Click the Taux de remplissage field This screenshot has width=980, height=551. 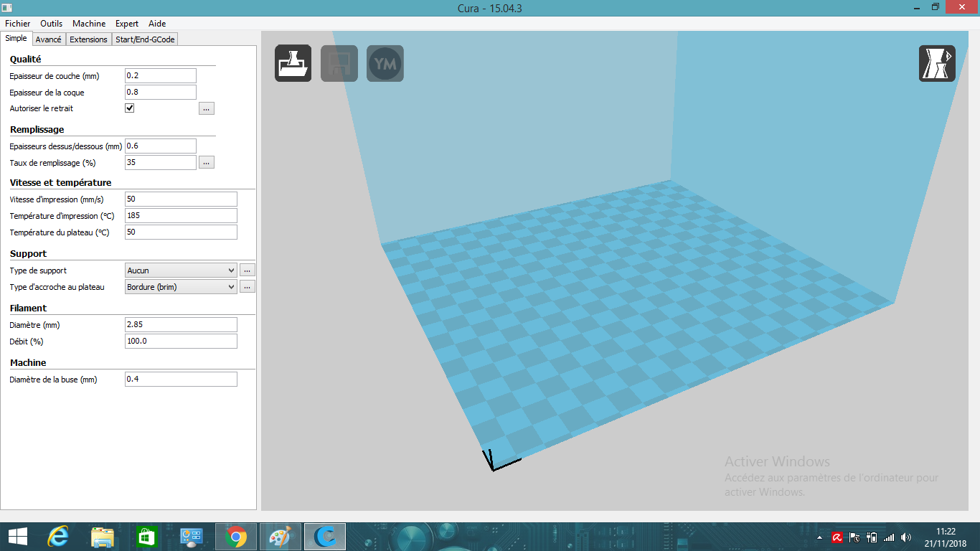tap(161, 163)
